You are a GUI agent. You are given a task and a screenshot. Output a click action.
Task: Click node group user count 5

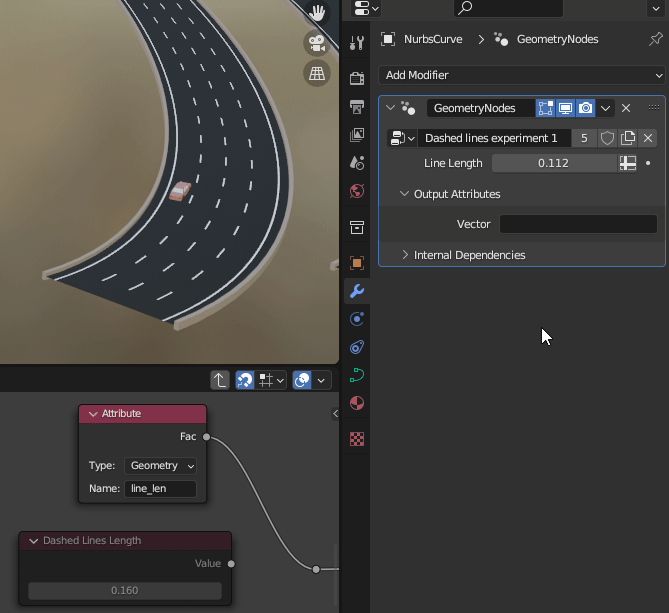coord(584,138)
